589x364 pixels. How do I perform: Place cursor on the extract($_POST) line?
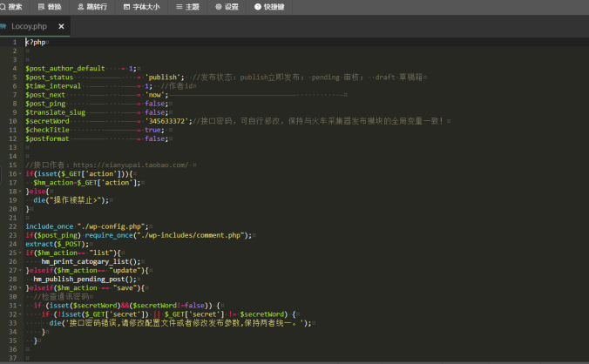(x=52, y=243)
